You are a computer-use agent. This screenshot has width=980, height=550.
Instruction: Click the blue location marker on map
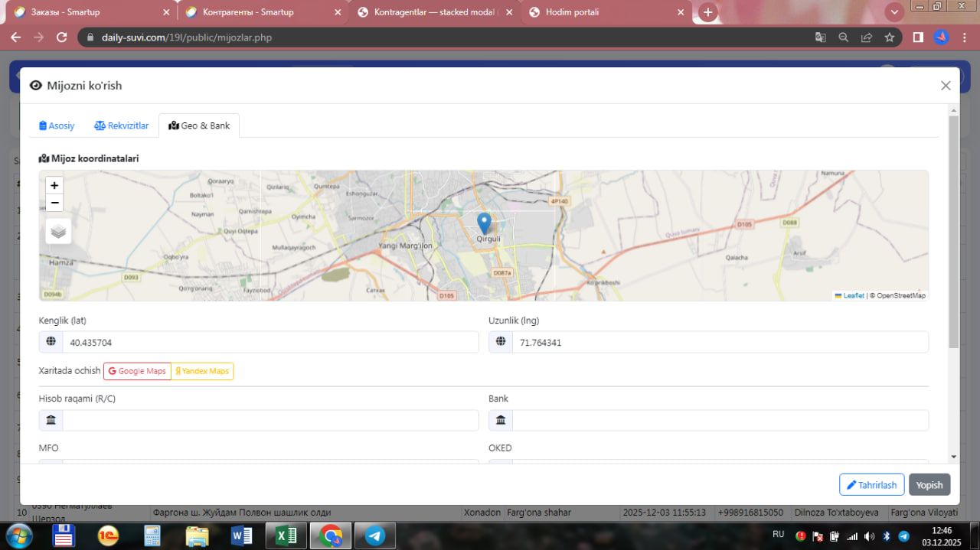point(484,223)
